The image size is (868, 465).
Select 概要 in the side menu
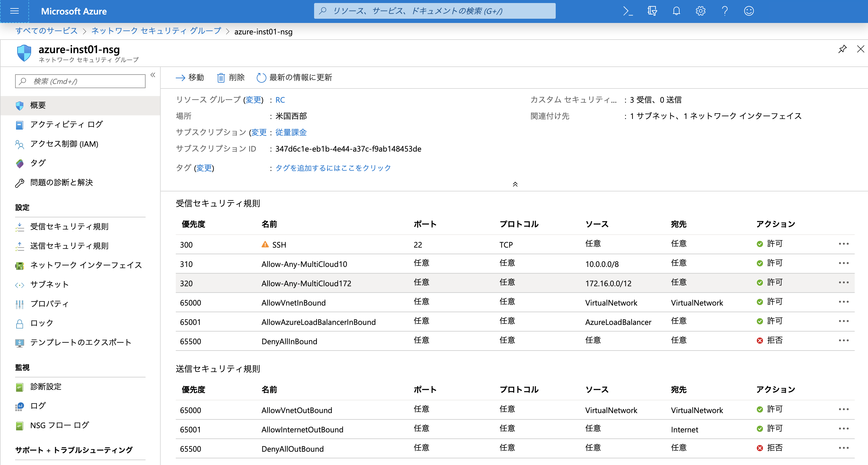click(x=80, y=105)
